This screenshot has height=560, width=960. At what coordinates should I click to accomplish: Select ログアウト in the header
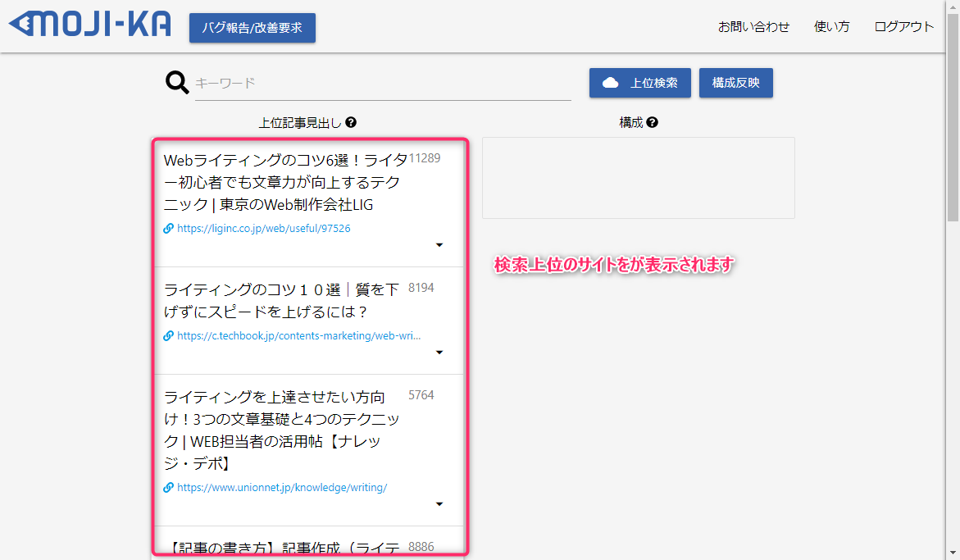[903, 26]
